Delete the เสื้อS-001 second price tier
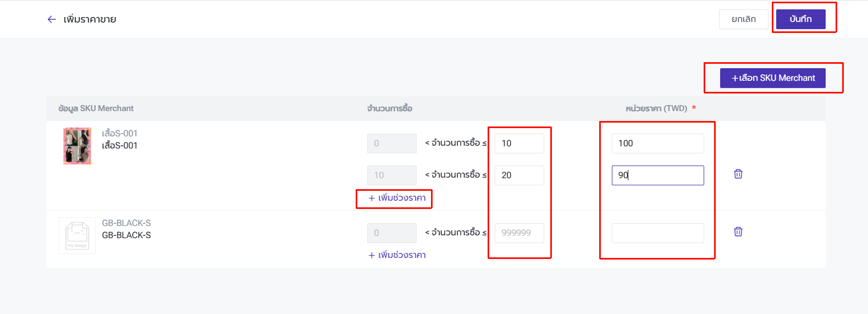Viewport: 868px width, 314px height. coord(738,174)
